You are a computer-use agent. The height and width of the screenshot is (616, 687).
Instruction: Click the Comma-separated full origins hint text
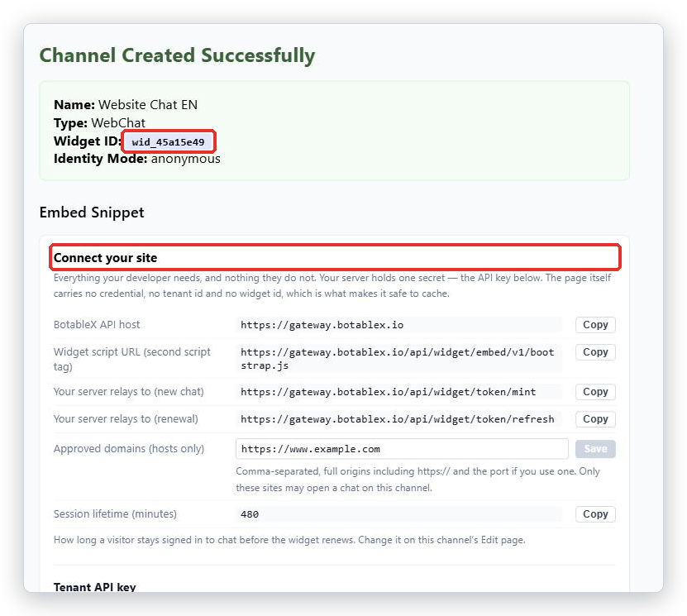tap(417, 480)
